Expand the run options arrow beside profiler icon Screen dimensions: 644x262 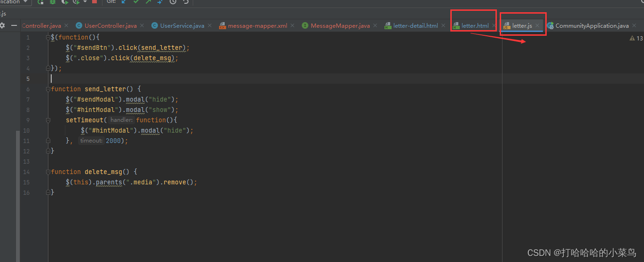(85, 2)
